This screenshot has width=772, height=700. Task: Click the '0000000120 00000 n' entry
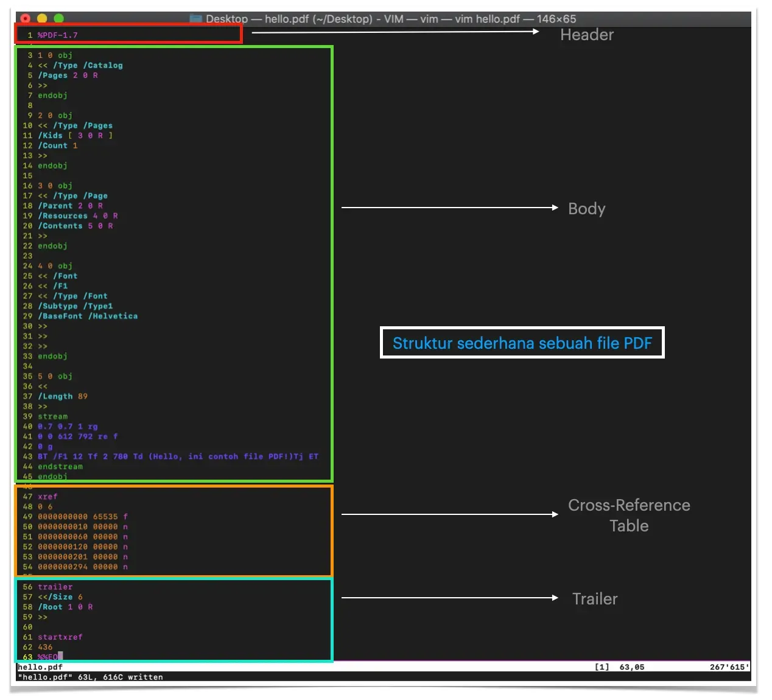tap(83, 547)
